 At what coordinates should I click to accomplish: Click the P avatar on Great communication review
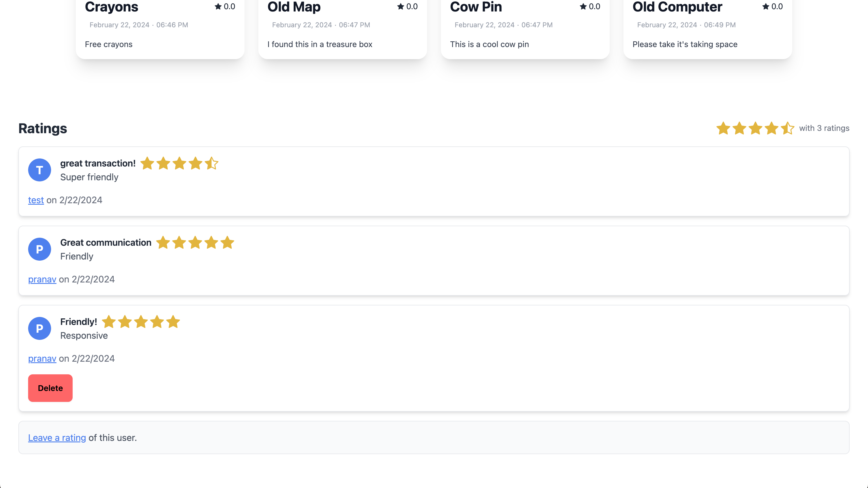tap(39, 249)
